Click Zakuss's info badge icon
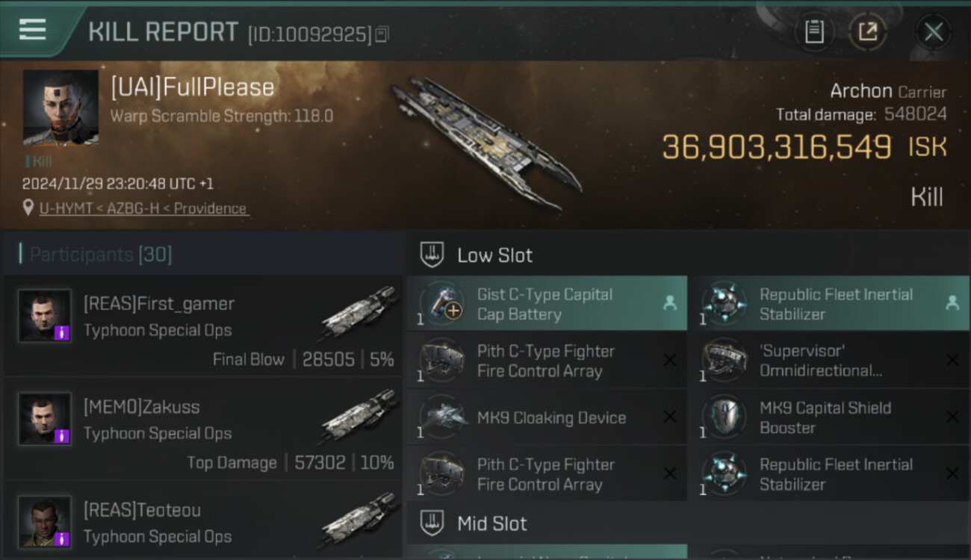Image resolution: width=971 pixels, height=560 pixels. coord(62,435)
